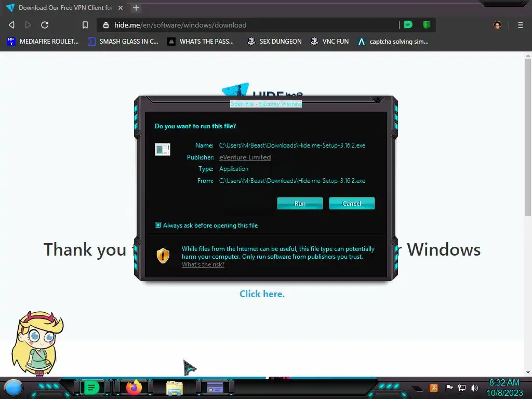Go back using browser back arrow

(11, 25)
